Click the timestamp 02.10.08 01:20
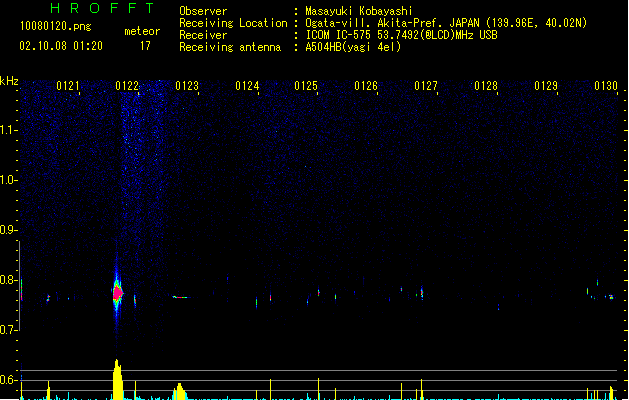This screenshot has height=400, width=629. point(61,46)
